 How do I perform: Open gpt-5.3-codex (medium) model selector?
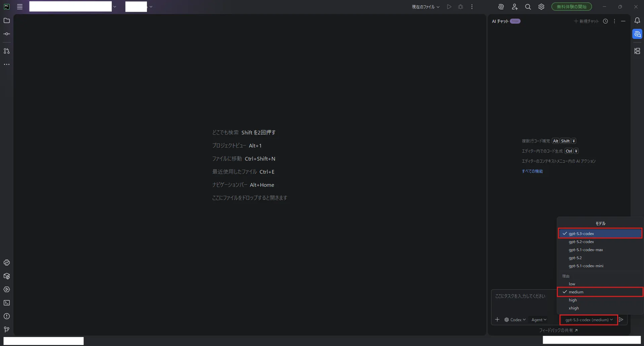[589, 320]
